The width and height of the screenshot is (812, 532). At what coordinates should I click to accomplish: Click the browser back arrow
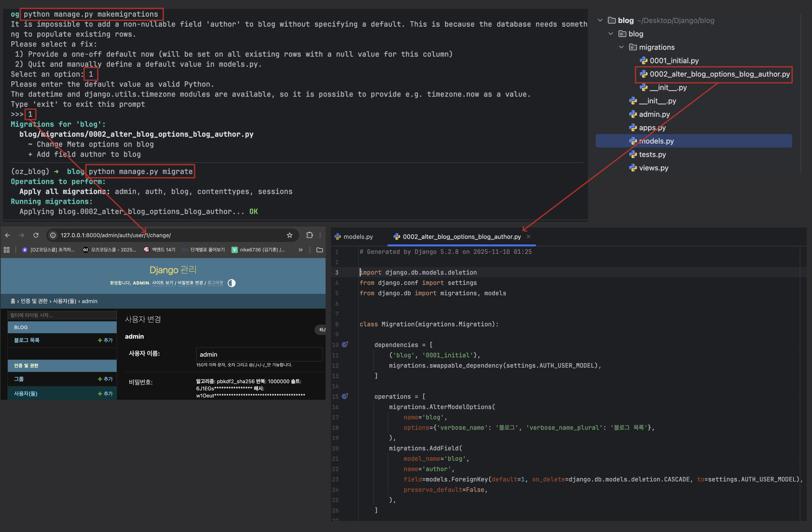tap(7, 235)
